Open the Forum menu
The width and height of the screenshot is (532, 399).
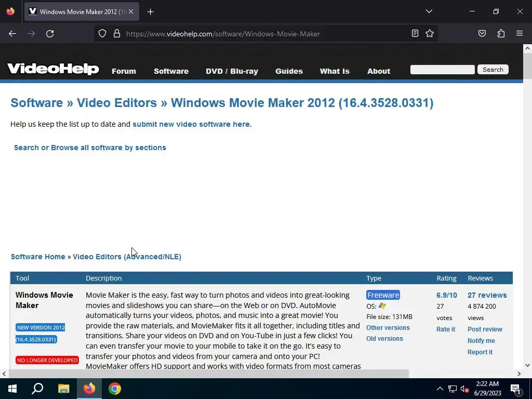124,71
